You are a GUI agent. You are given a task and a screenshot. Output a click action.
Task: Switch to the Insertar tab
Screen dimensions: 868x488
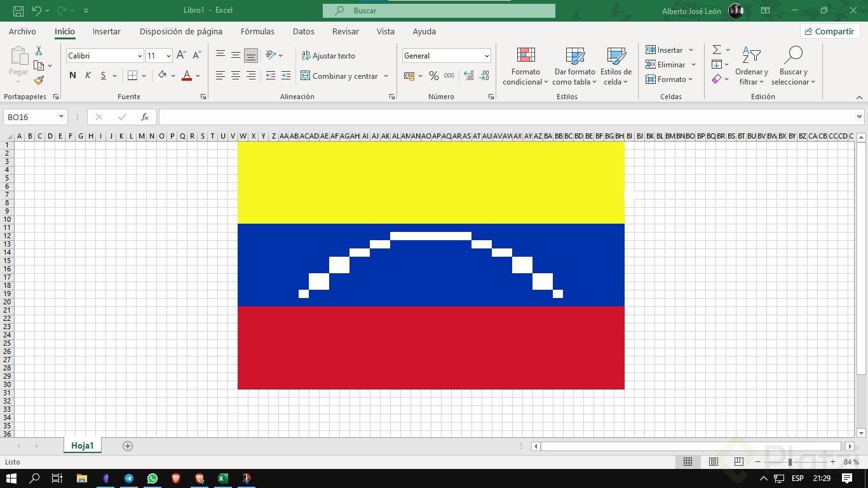tap(106, 31)
